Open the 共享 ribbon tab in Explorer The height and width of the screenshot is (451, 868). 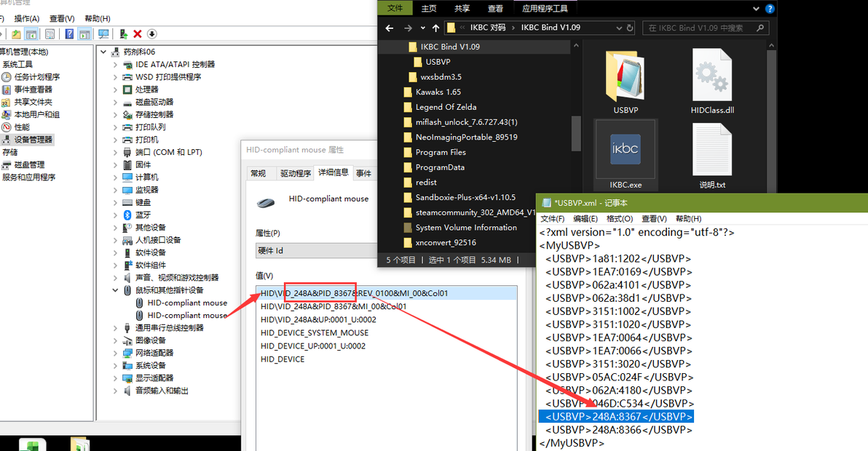pyautogui.click(x=462, y=8)
